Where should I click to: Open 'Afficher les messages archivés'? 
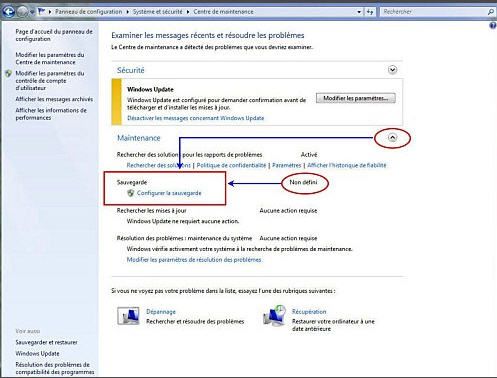pyautogui.click(x=54, y=99)
